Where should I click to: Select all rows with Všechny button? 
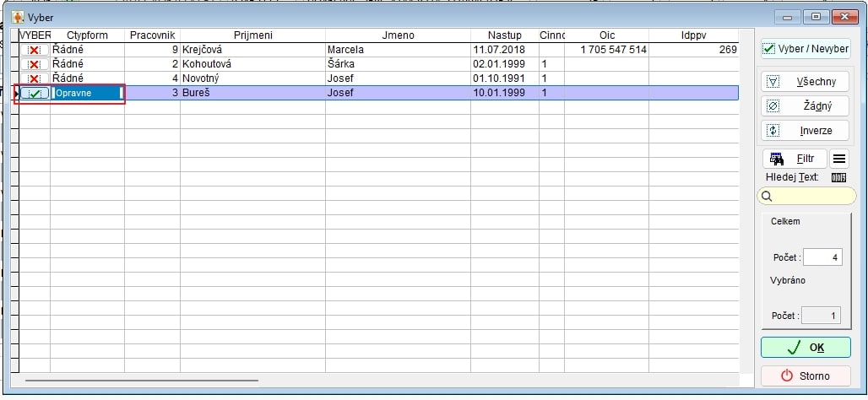[805, 82]
